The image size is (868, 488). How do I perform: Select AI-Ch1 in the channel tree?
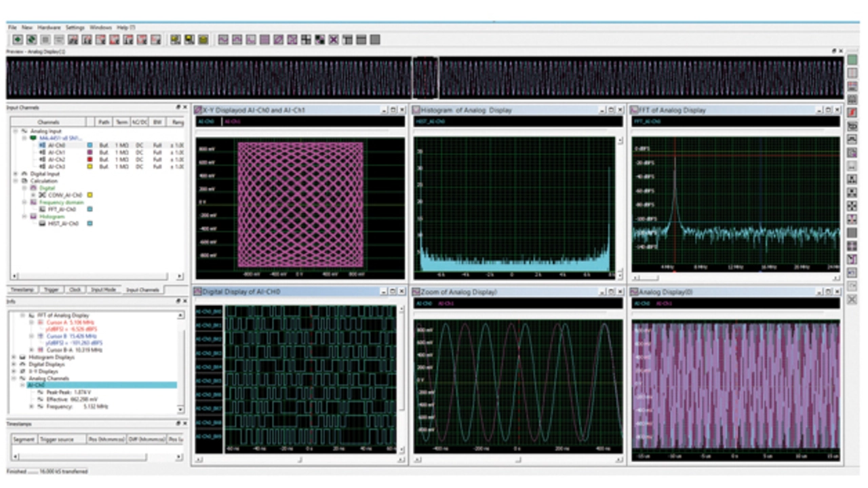coord(57,153)
